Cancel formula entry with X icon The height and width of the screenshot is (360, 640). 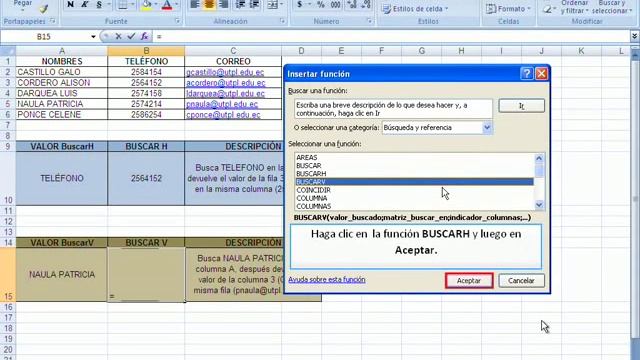pyautogui.click(x=118, y=36)
